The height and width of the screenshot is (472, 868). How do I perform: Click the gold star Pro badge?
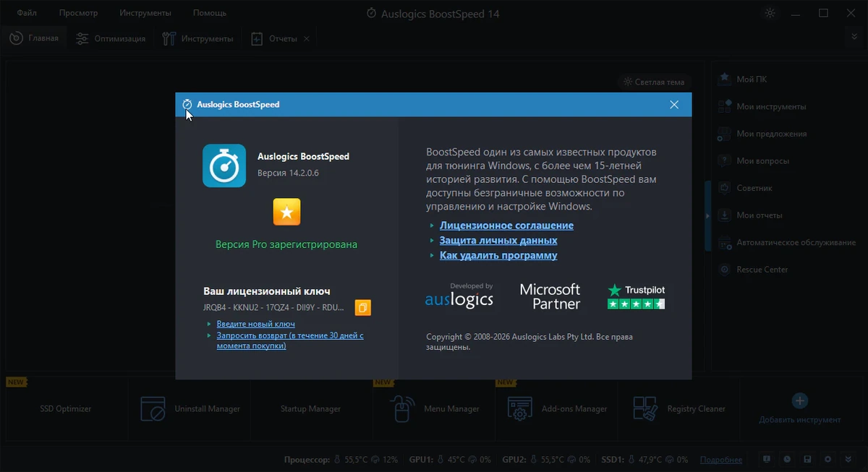[x=286, y=212]
